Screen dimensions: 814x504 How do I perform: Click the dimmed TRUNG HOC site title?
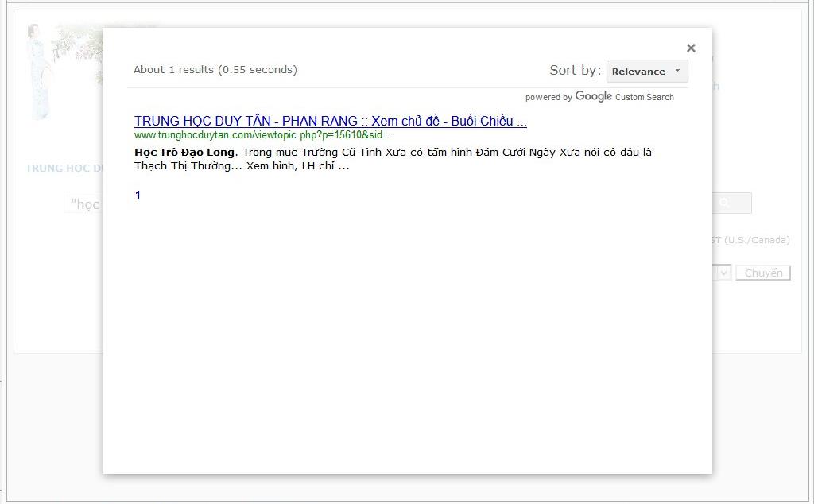64,169
